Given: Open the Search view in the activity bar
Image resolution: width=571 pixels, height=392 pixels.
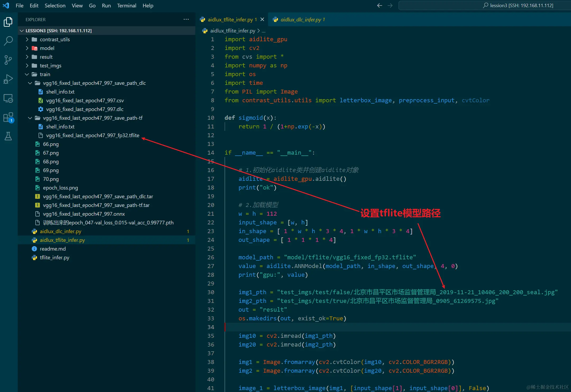Looking at the screenshot, I should [8, 41].
